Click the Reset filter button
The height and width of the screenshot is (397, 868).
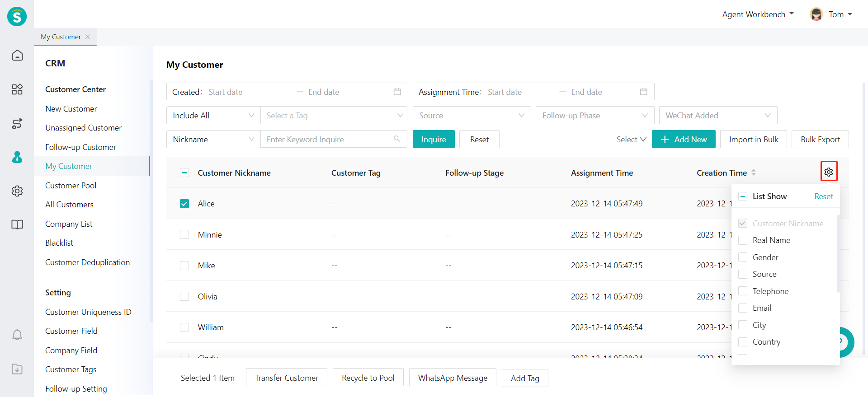pyautogui.click(x=479, y=139)
